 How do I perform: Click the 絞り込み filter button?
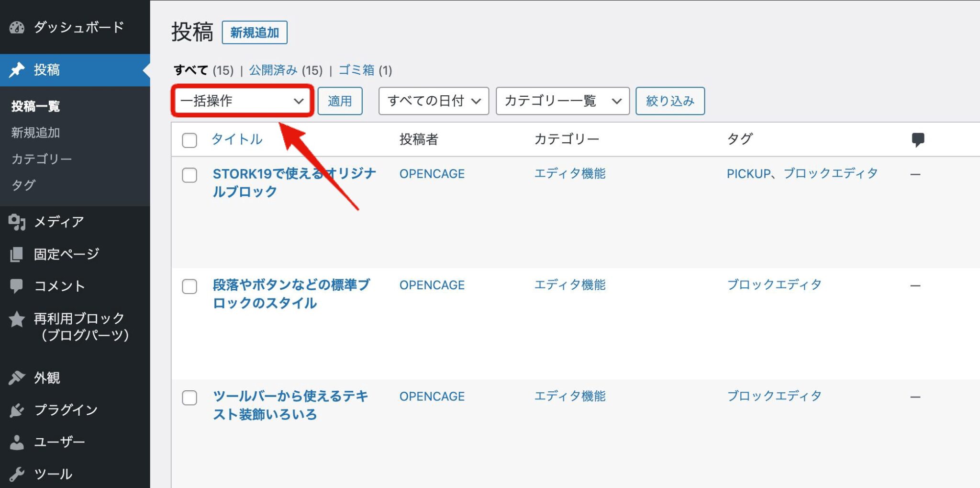[x=670, y=101]
